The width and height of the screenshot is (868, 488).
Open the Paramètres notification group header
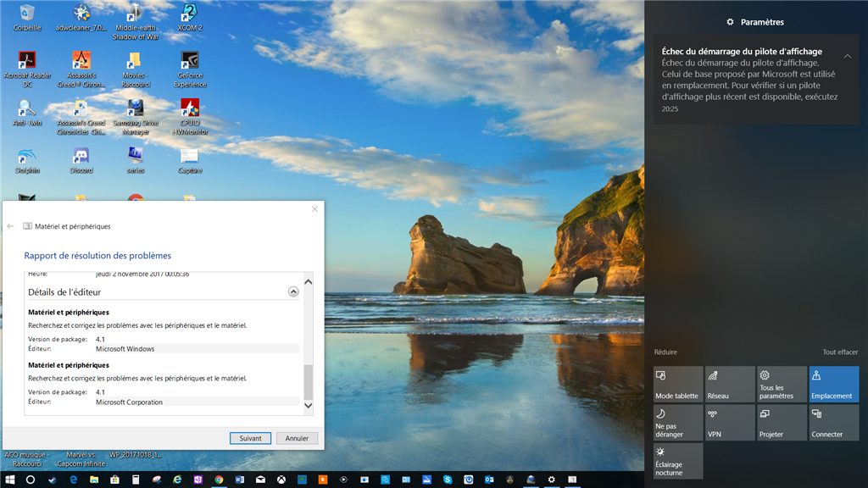click(755, 22)
